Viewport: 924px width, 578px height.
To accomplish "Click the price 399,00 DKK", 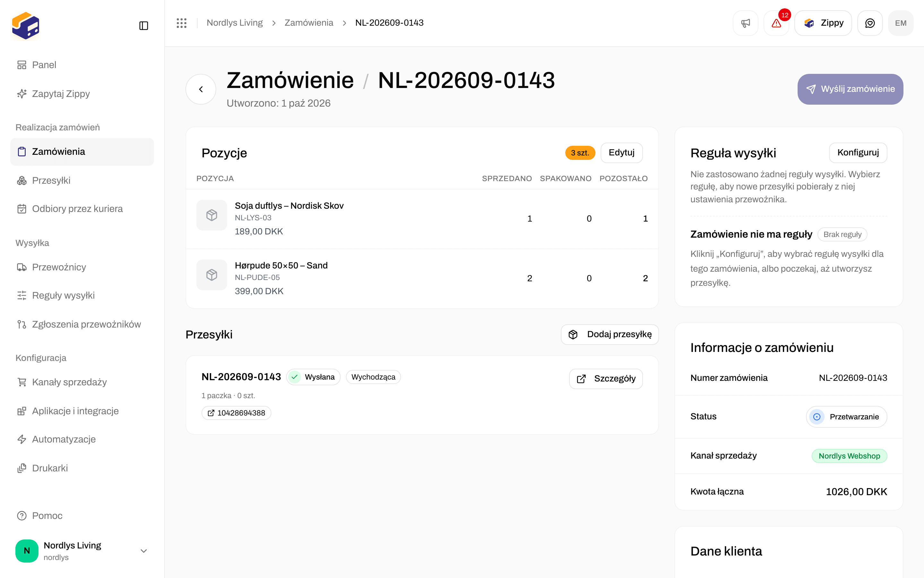I will pos(259,291).
